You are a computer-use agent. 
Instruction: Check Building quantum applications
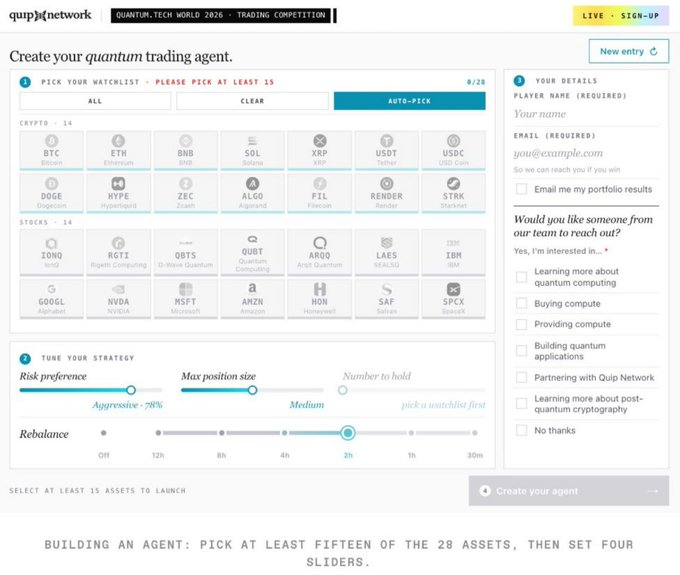pyautogui.click(x=522, y=351)
